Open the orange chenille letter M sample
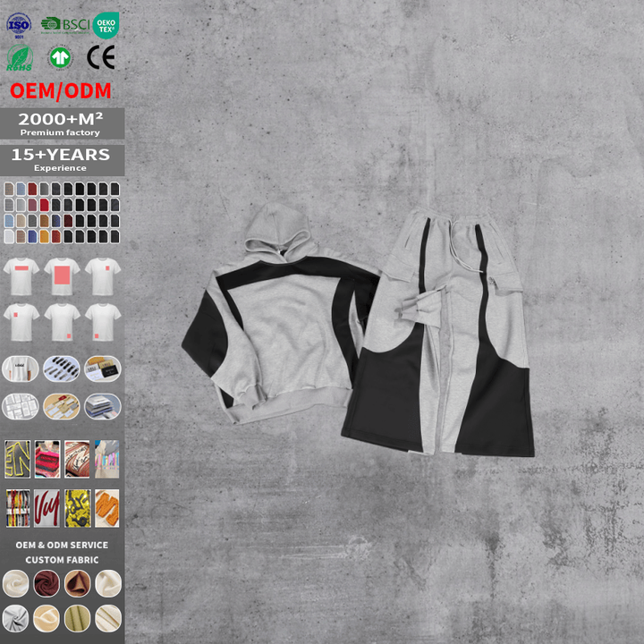This screenshot has height=644, width=644. pos(106,508)
